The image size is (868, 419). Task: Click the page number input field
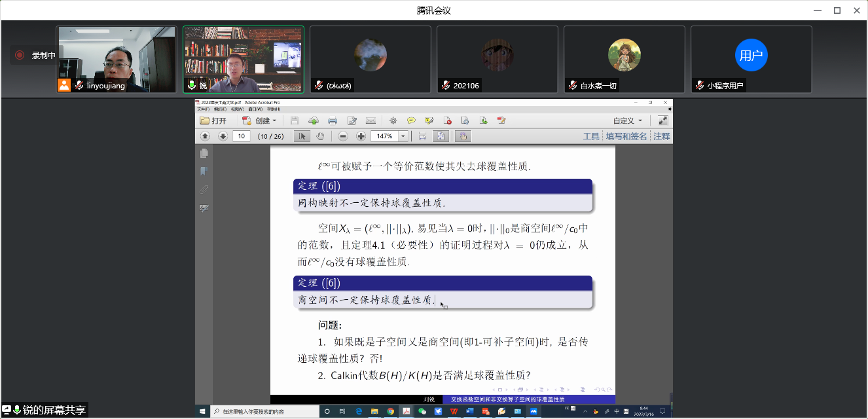[242, 136]
